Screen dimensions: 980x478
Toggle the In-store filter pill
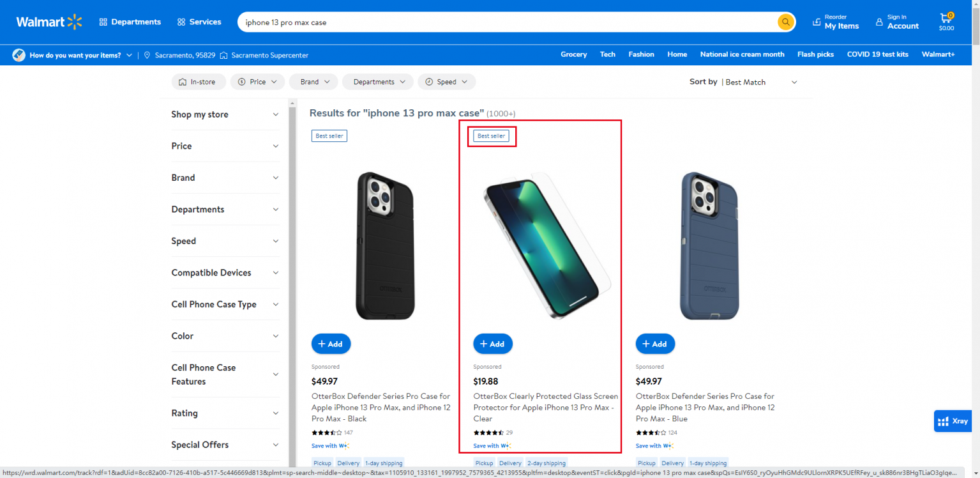(198, 81)
